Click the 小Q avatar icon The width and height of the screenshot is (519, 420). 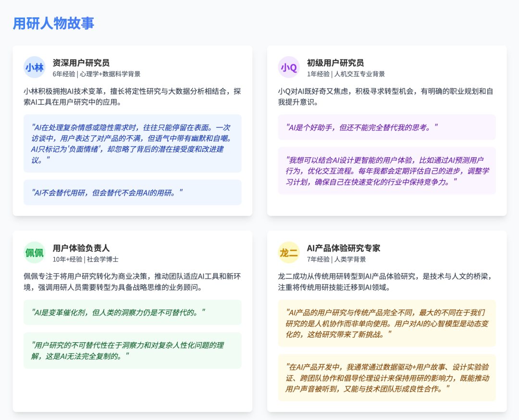click(x=288, y=67)
